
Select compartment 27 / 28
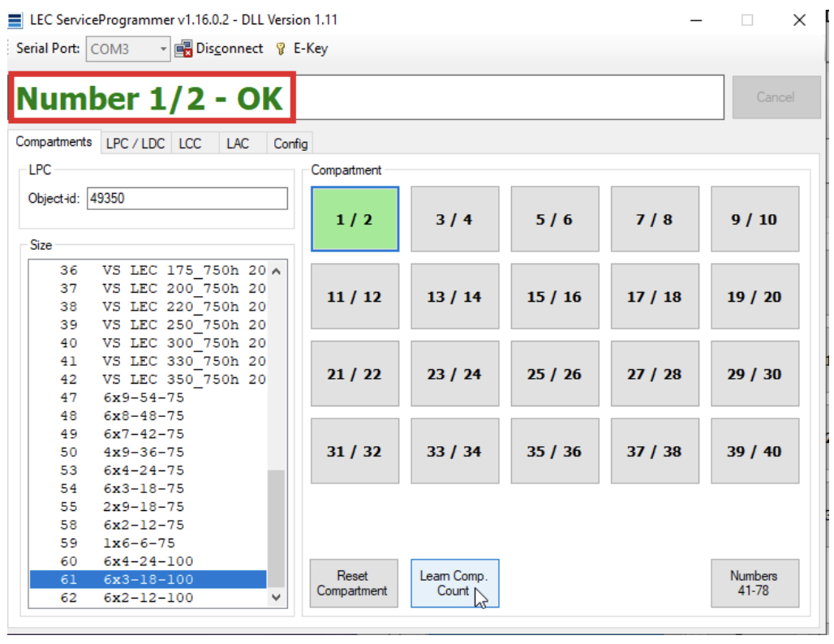coord(655,374)
